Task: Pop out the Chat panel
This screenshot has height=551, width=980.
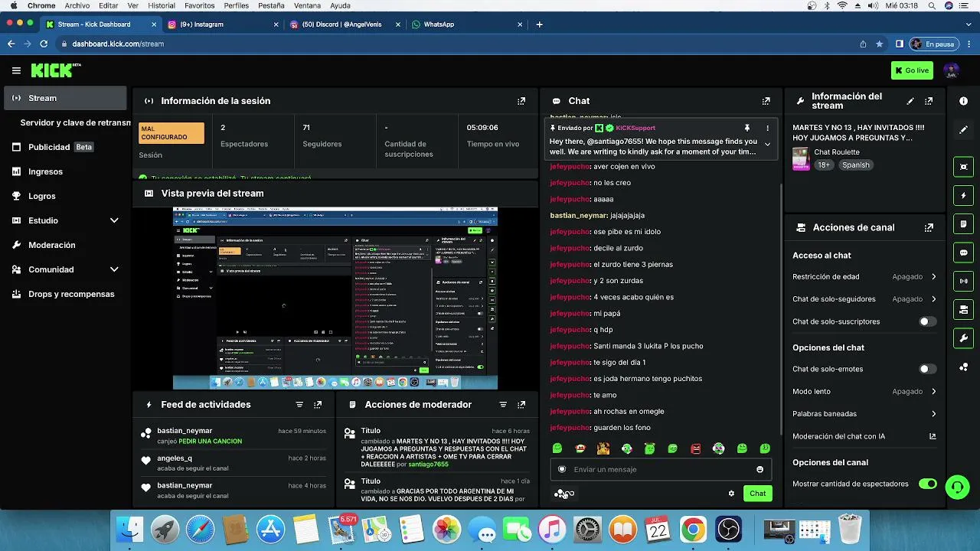Action: [x=766, y=101]
